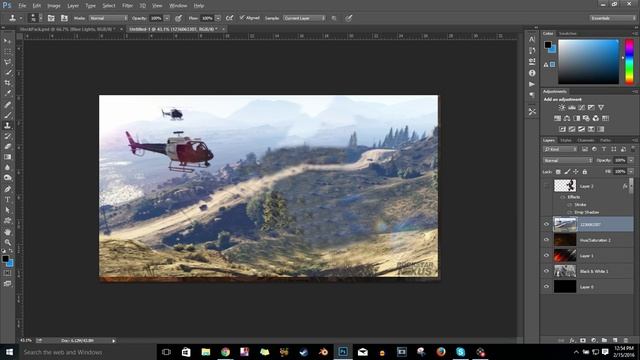Open the clone stamp Mode dropdown

108,18
